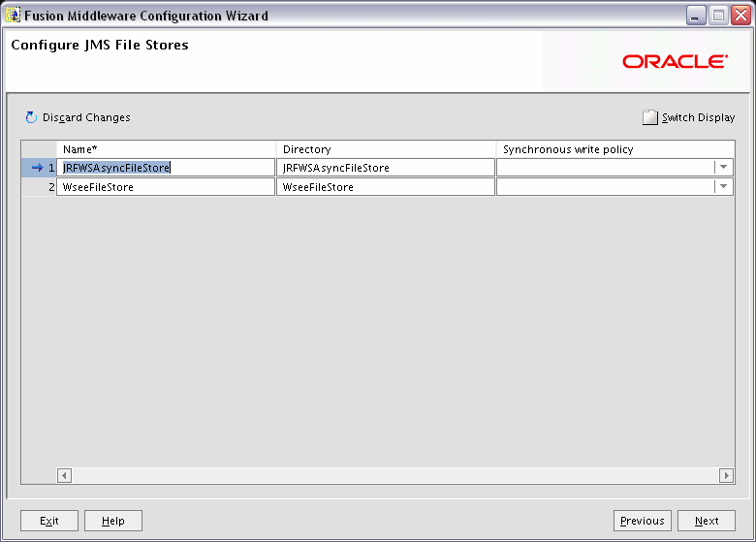Select row 1 header with arrow
The width and height of the screenshot is (756, 542).
[39, 168]
